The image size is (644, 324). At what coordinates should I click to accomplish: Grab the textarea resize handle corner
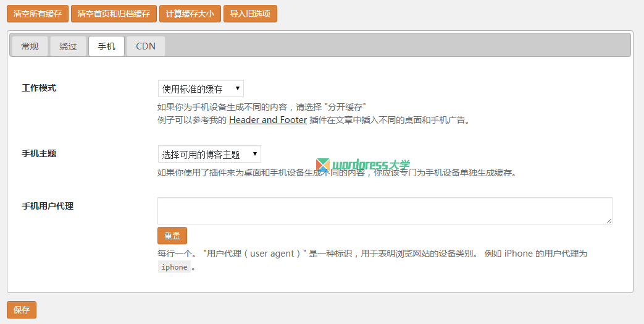(x=609, y=221)
